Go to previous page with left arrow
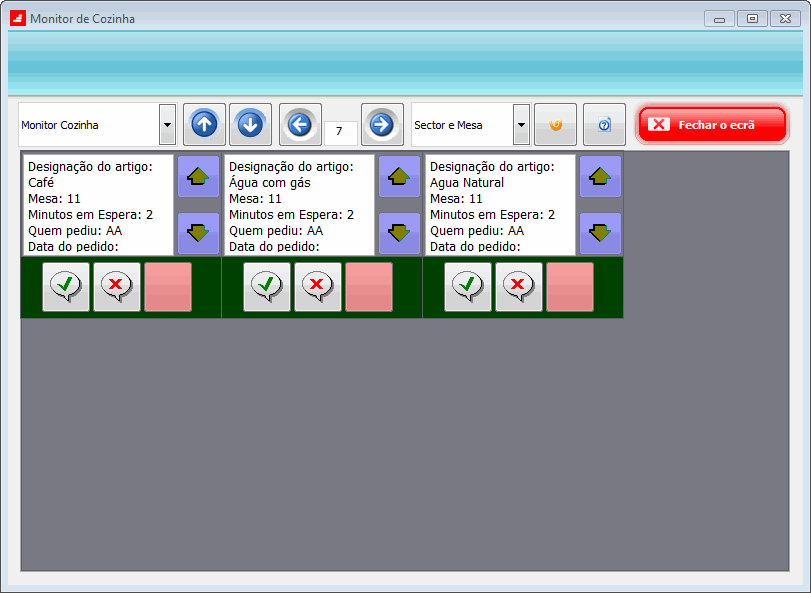 pyautogui.click(x=300, y=125)
